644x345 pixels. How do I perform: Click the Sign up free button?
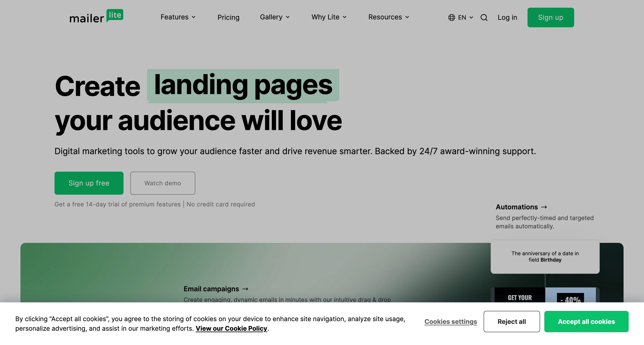pos(89,183)
